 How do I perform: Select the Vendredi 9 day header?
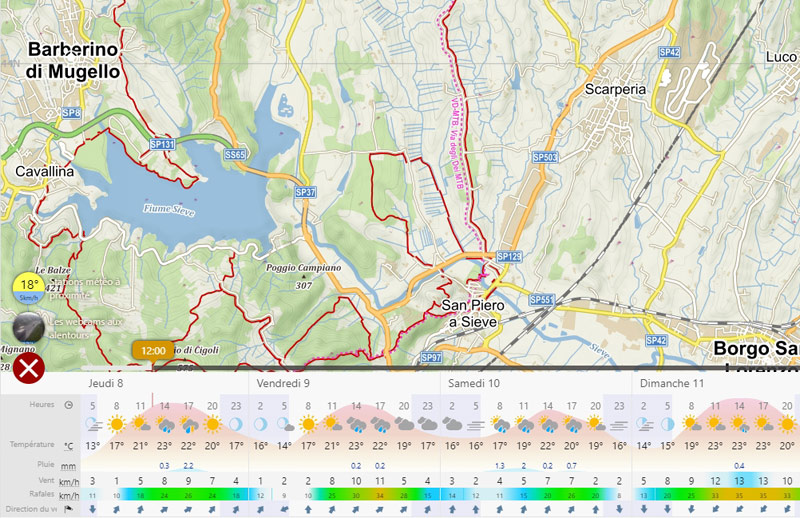point(283,383)
